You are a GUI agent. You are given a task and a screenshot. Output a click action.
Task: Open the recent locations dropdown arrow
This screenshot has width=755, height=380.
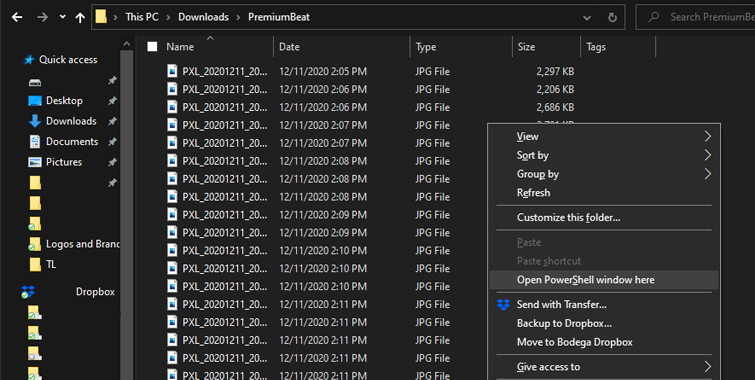(x=62, y=17)
